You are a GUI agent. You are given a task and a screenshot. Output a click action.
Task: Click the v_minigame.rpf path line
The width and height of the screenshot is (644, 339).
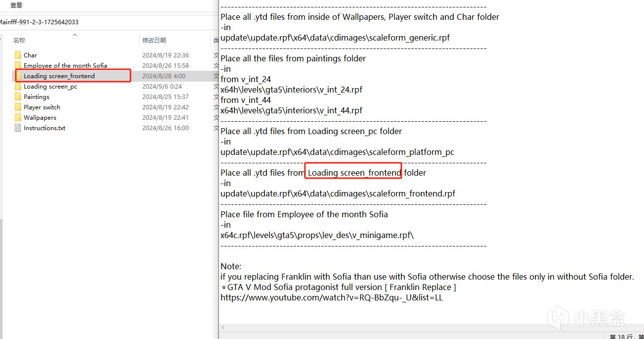coord(317,235)
